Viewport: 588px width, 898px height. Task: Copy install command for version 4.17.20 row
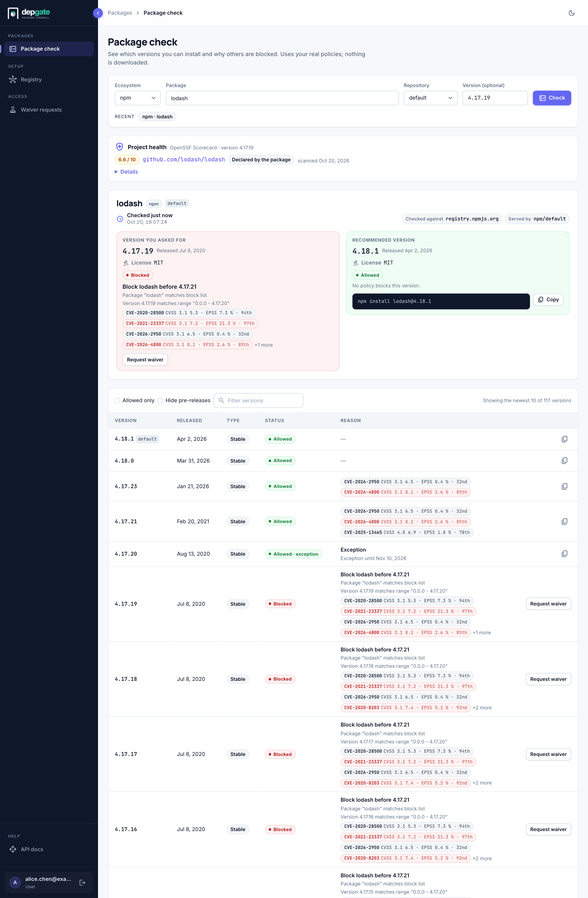(x=564, y=553)
